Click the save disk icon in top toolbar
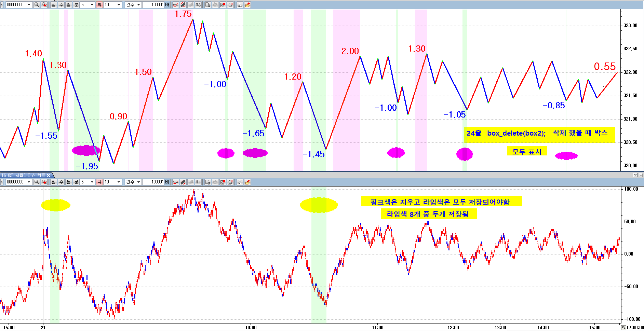The image size is (644, 331). [x=240, y=5]
